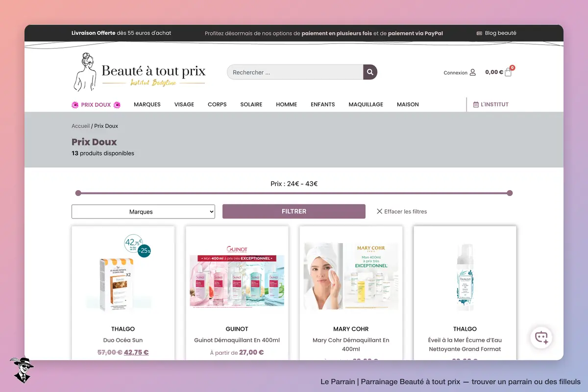
Task: Open the Guinot Démaquillant product image
Action: (237, 277)
